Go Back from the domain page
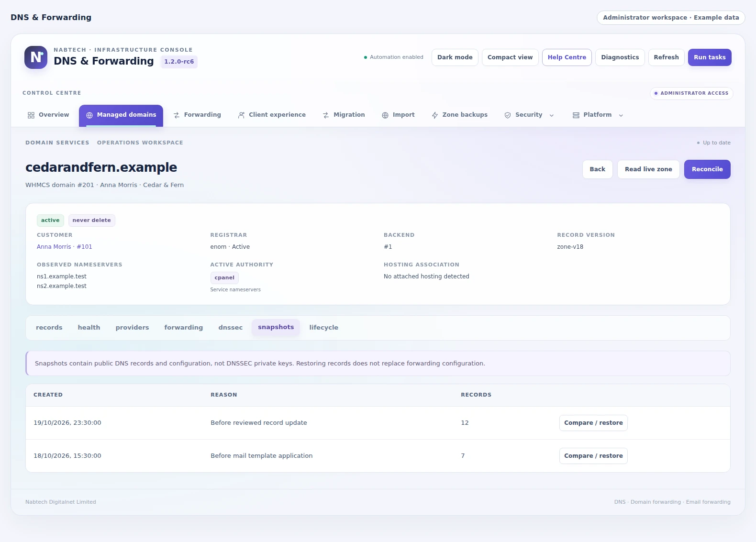Screen dimensions: 756x542 598,169
